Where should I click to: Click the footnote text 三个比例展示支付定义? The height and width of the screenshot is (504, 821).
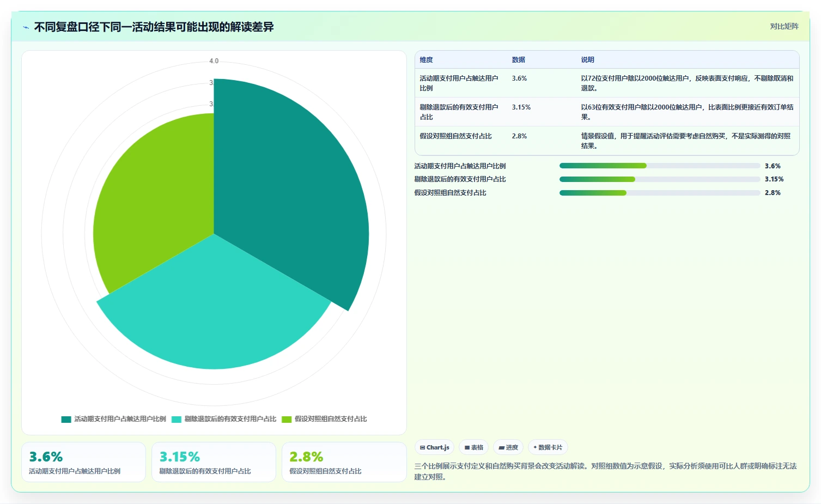[x=605, y=471]
